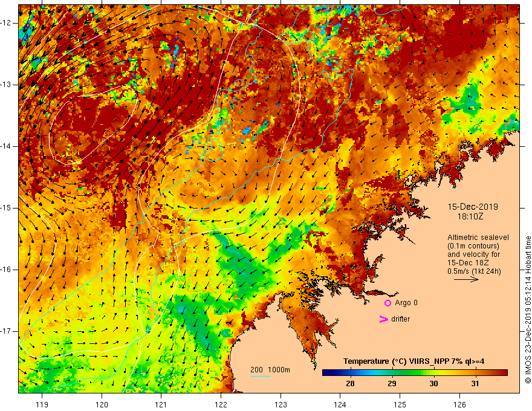
Task: Click the 30 value on temperature scale
Action: pyautogui.click(x=433, y=384)
